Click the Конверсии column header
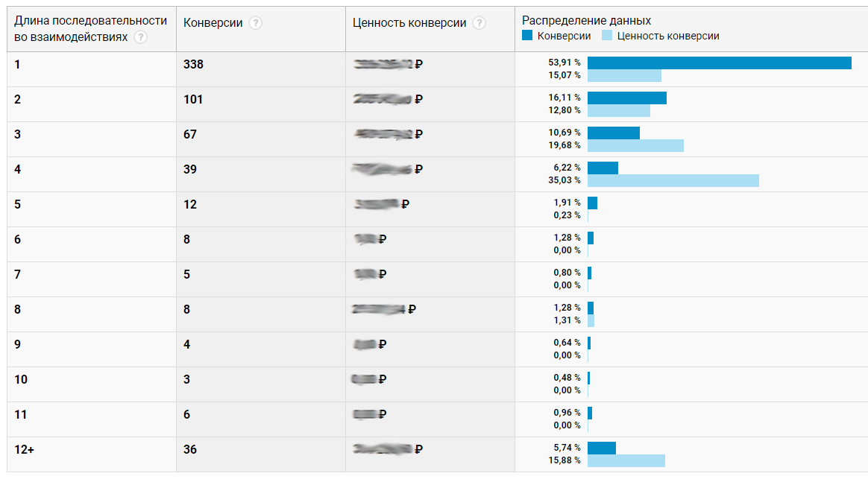The height and width of the screenshot is (479, 868). coord(213,23)
